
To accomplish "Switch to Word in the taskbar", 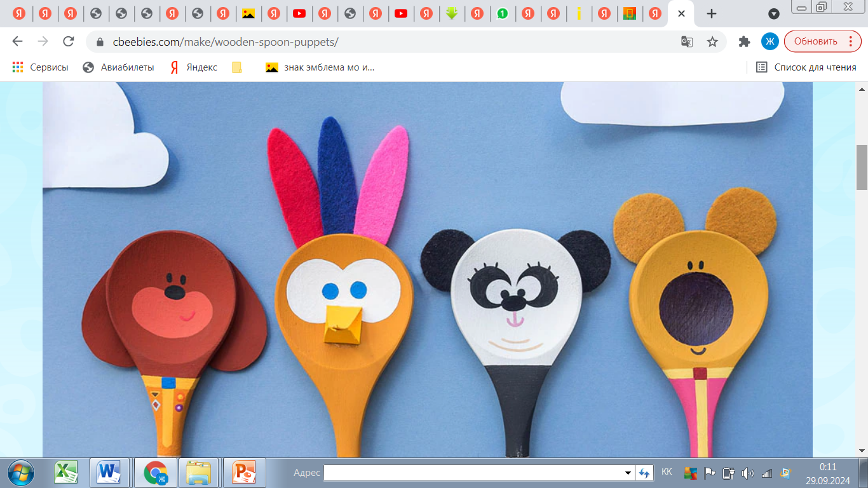I will coord(109,473).
